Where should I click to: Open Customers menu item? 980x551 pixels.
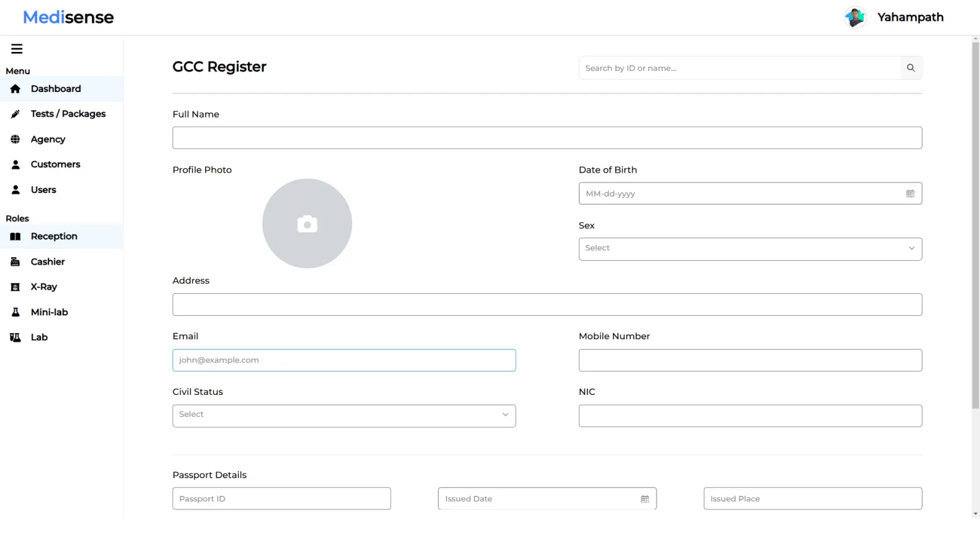point(61,165)
